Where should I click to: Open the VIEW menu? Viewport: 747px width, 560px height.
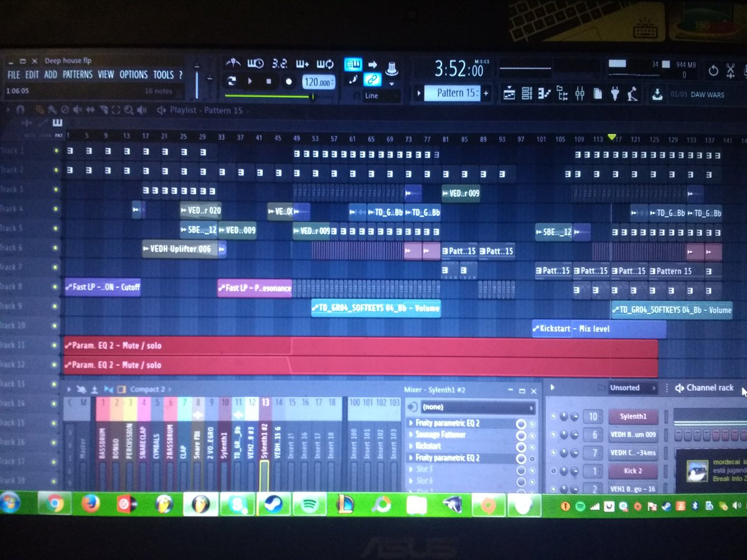[x=106, y=75]
